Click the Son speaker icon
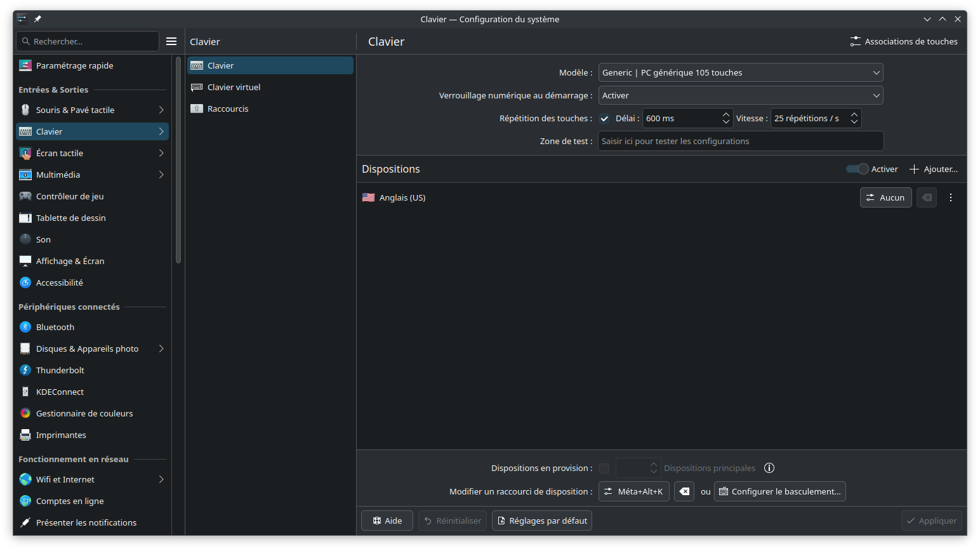 25,239
